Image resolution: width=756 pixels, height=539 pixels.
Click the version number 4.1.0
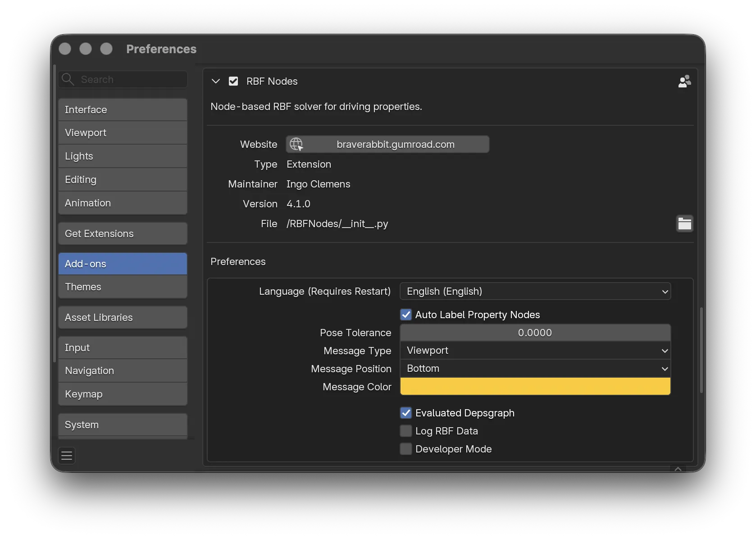point(298,204)
